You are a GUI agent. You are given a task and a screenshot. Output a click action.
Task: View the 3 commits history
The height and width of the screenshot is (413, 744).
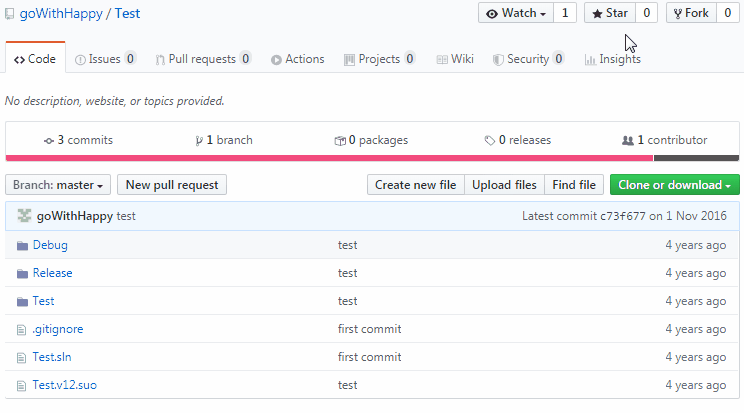point(78,140)
